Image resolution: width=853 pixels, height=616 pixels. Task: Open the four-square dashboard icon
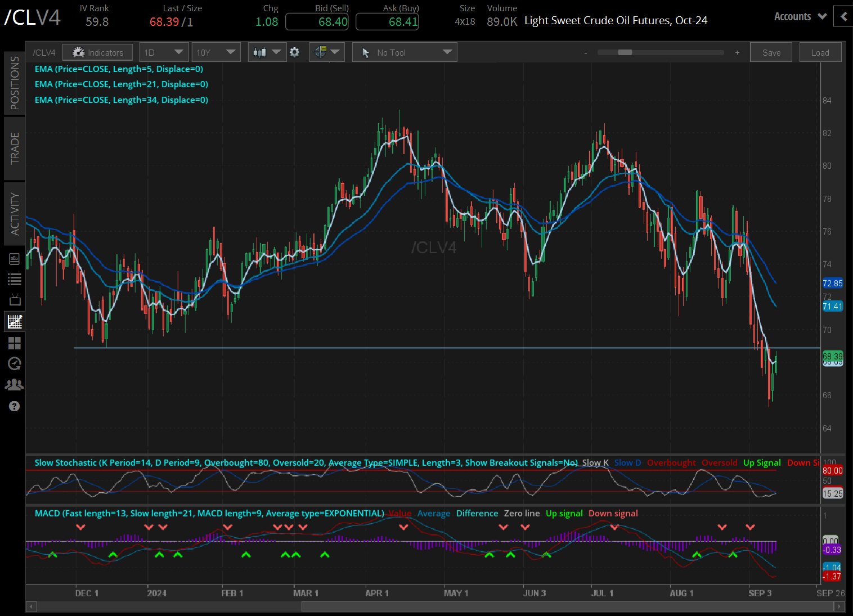click(14, 343)
